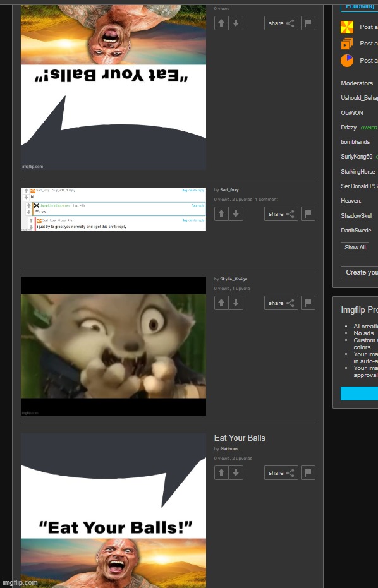The image size is (378, 588).
Task: Open moderator ObiWON profile
Action: point(351,113)
